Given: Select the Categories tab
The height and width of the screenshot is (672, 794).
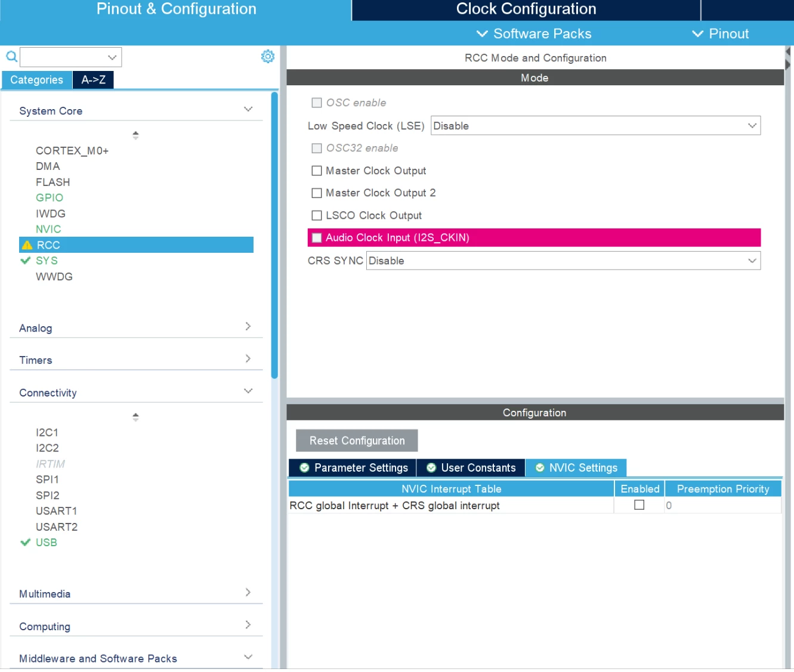Looking at the screenshot, I should [x=36, y=80].
